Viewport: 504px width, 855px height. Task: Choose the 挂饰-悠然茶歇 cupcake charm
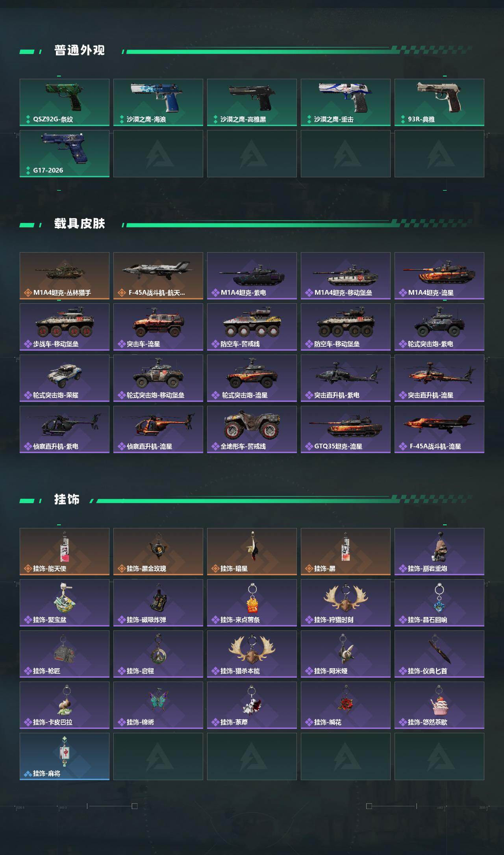[x=439, y=705]
